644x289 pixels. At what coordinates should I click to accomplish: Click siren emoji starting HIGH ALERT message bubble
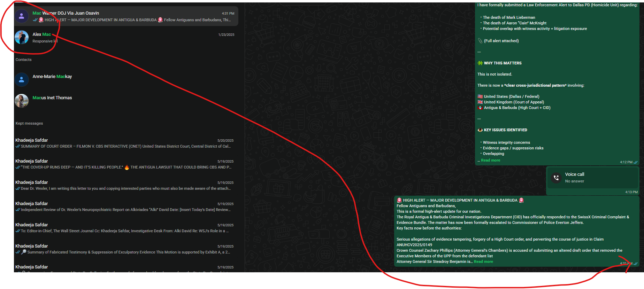[399, 200]
